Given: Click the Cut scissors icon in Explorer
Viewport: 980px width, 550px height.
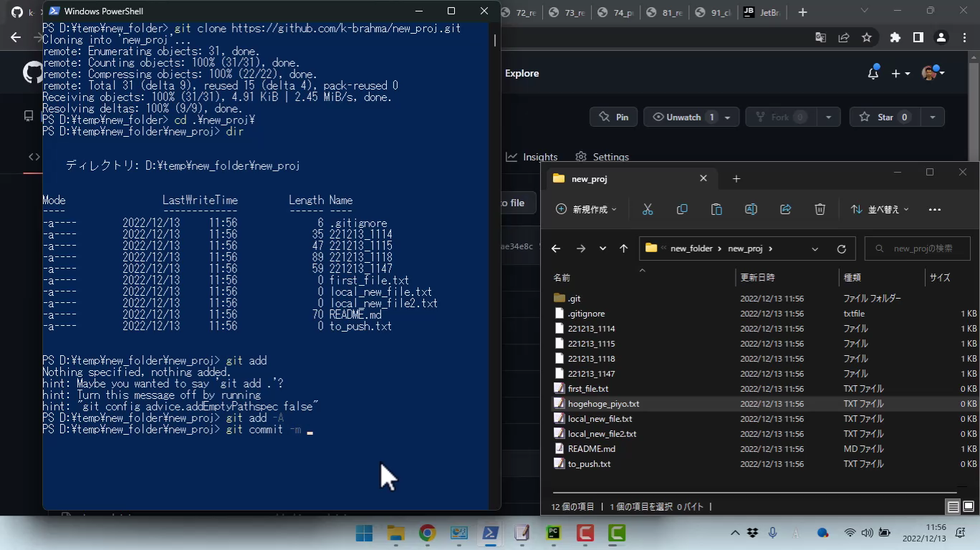Looking at the screenshot, I should [648, 209].
